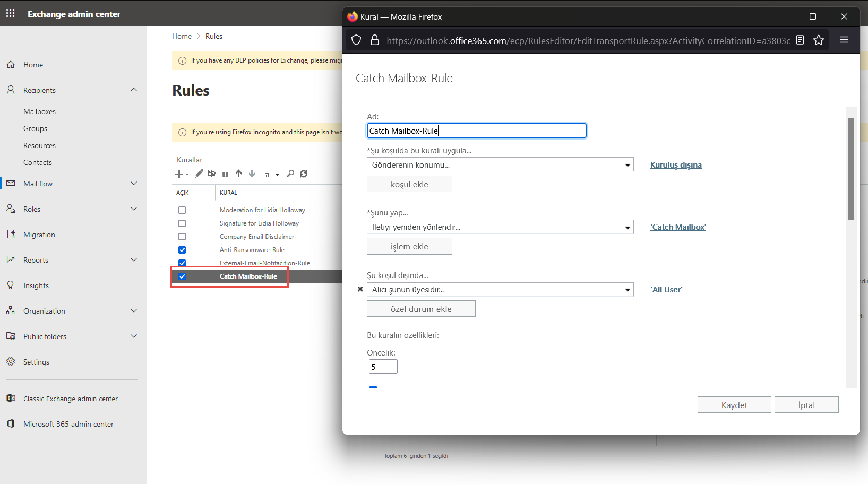Enable Moderation for Lidia Holloway rule

point(182,210)
